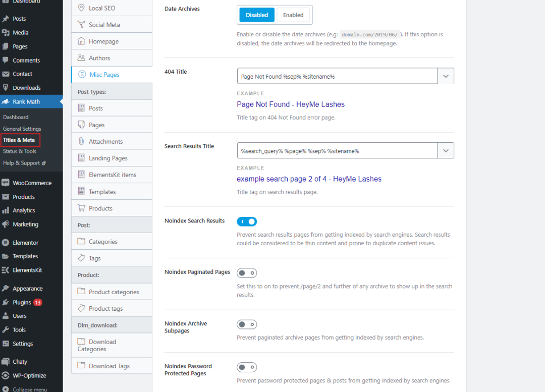The width and height of the screenshot is (545, 392).
Task: Click the Authors people icon
Action: click(81, 58)
